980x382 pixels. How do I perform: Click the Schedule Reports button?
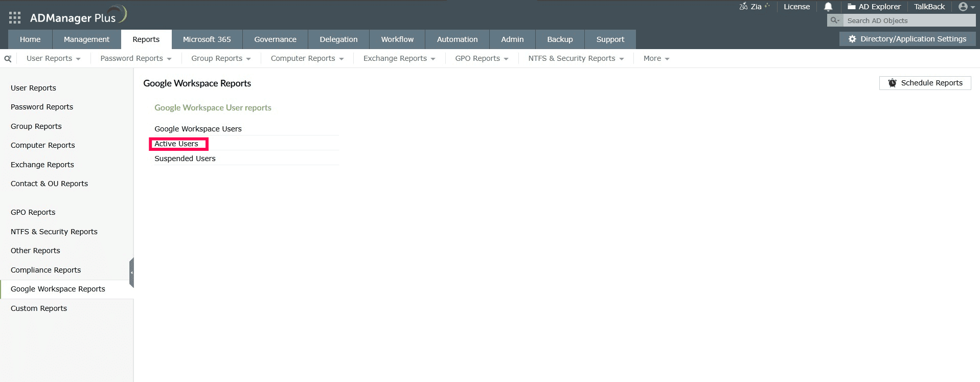(925, 83)
